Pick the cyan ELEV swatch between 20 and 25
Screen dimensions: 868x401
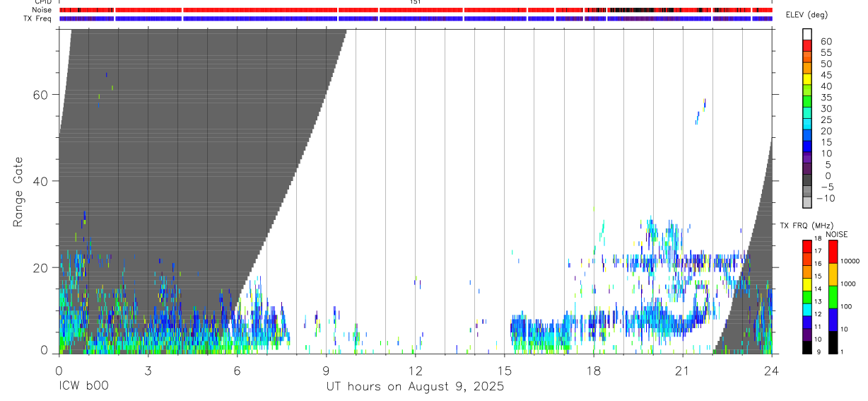[x=807, y=124]
